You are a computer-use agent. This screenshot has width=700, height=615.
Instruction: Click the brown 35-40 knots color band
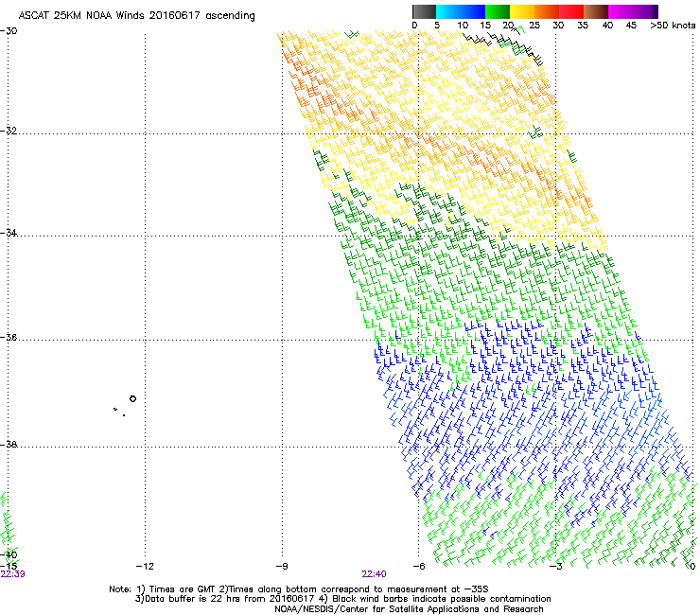coord(596,11)
